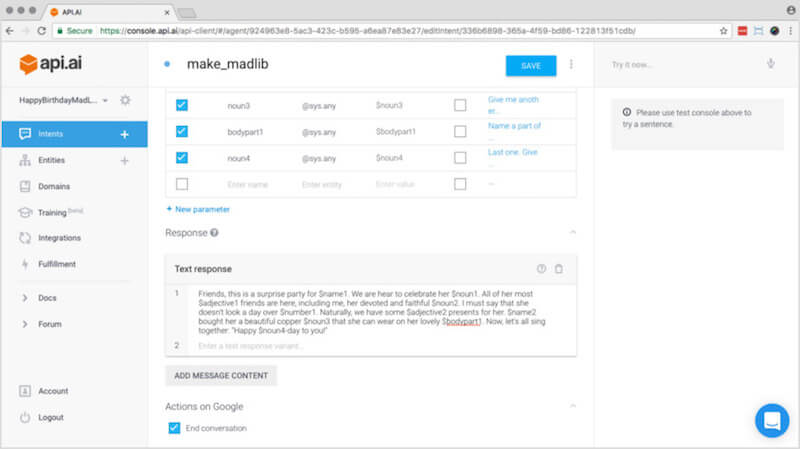Viewport: 800px width, 449px height.
Task: Click the Entities hierarchy icon
Action: (24, 160)
